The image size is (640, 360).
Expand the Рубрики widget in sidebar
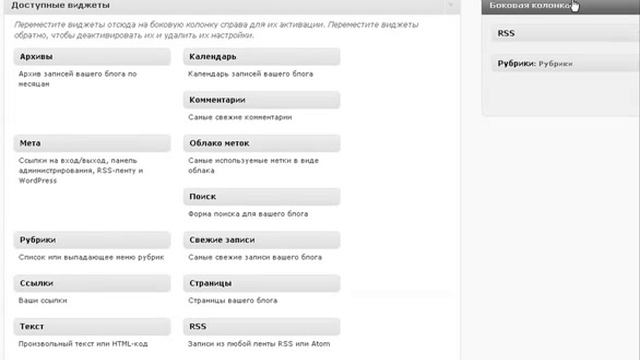tap(566, 64)
